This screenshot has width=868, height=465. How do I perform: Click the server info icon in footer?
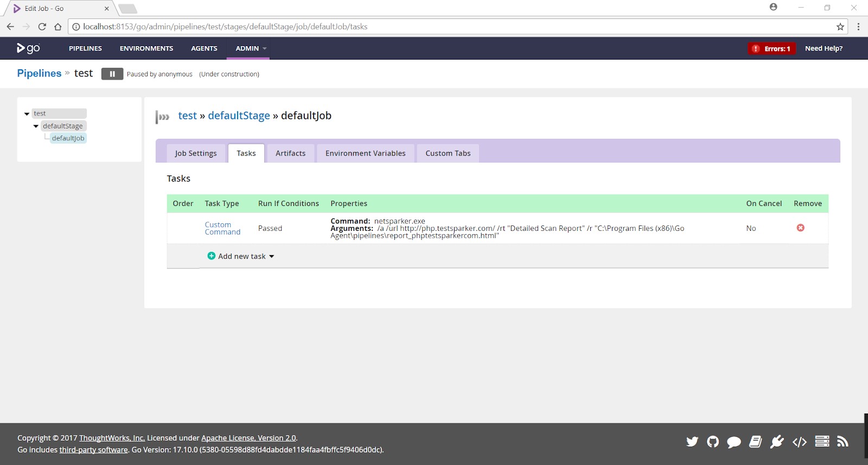pos(822,441)
